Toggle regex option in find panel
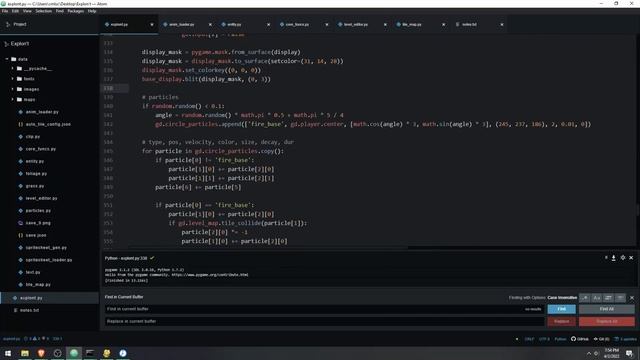The width and height of the screenshot is (640, 360). (x=585, y=298)
